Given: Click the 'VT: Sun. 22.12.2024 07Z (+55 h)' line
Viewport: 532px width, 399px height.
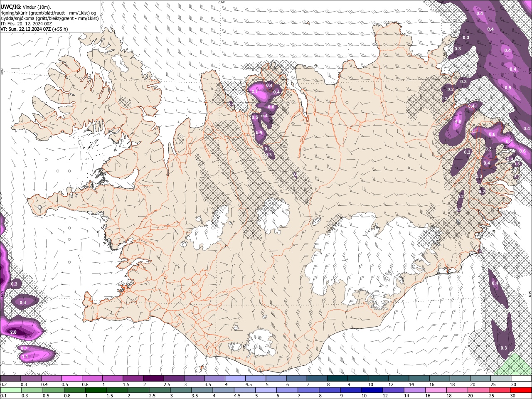Looking at the screenshot, I should pos(34,29).
